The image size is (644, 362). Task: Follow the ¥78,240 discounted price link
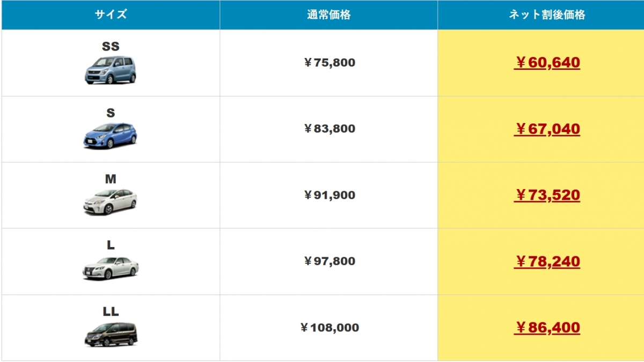(547, 262)
